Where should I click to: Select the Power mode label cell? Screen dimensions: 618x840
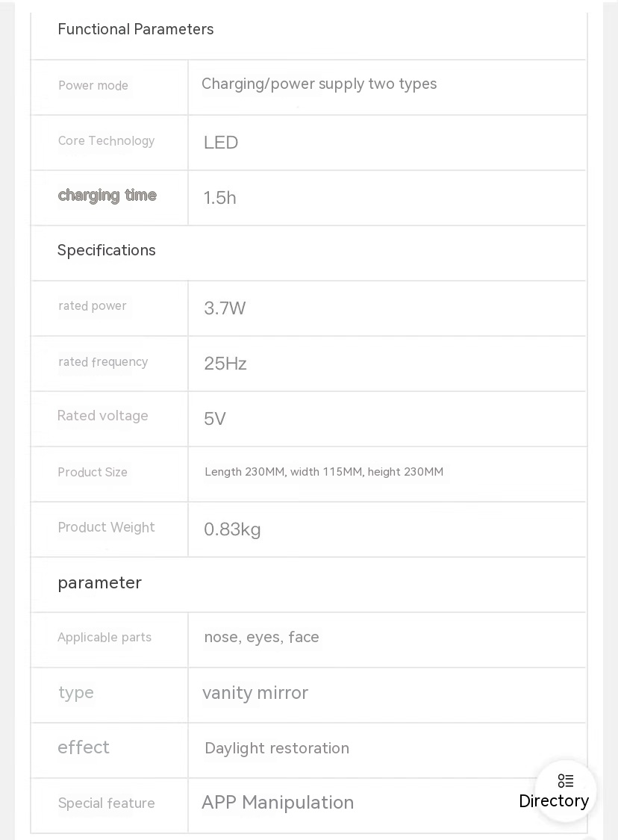pyautogui.click(x=93, y=86)
